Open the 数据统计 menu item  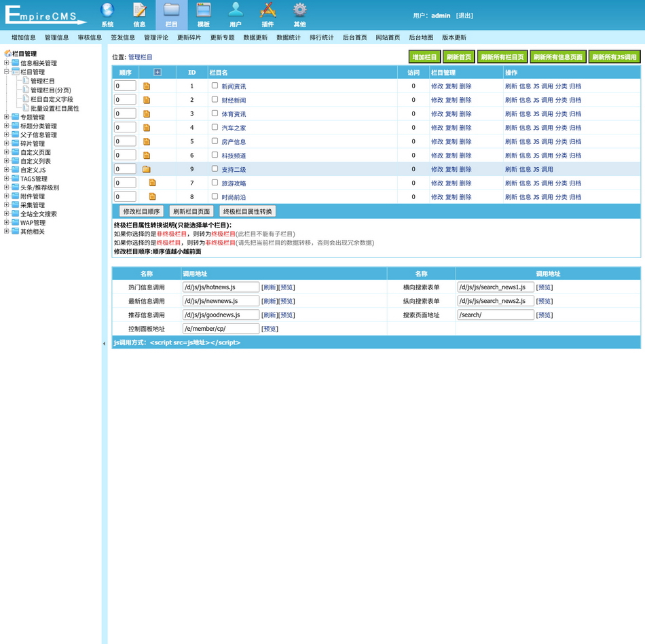point(289,37)
